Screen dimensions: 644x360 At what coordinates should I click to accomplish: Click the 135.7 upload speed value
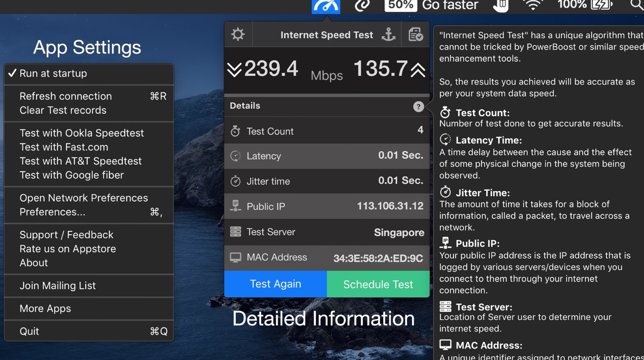[x=380, y=69]
